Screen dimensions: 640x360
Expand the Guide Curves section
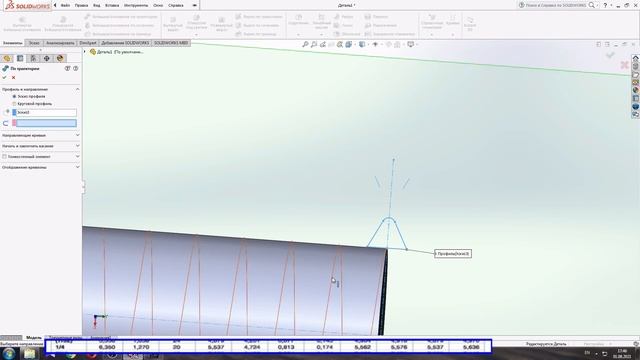coord(78,135)
